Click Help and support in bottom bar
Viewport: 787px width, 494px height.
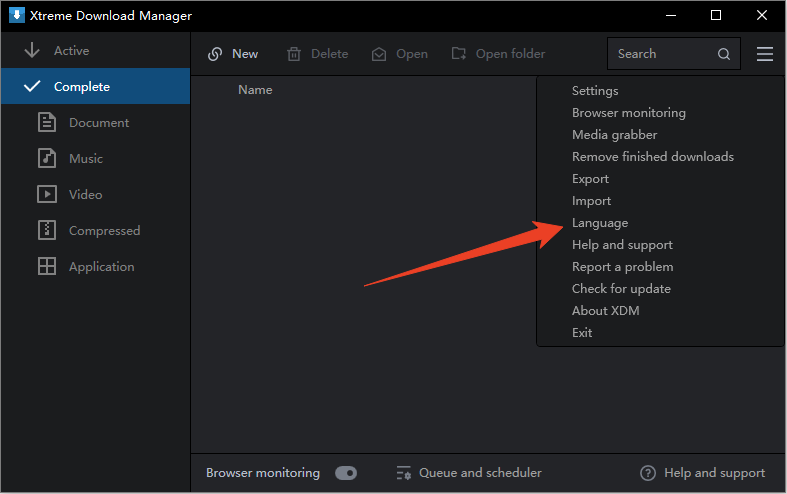coord(714,473)
